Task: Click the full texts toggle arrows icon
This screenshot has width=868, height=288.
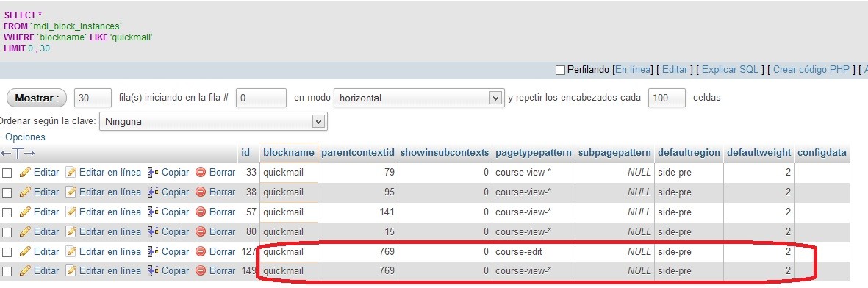Action: 18,153
